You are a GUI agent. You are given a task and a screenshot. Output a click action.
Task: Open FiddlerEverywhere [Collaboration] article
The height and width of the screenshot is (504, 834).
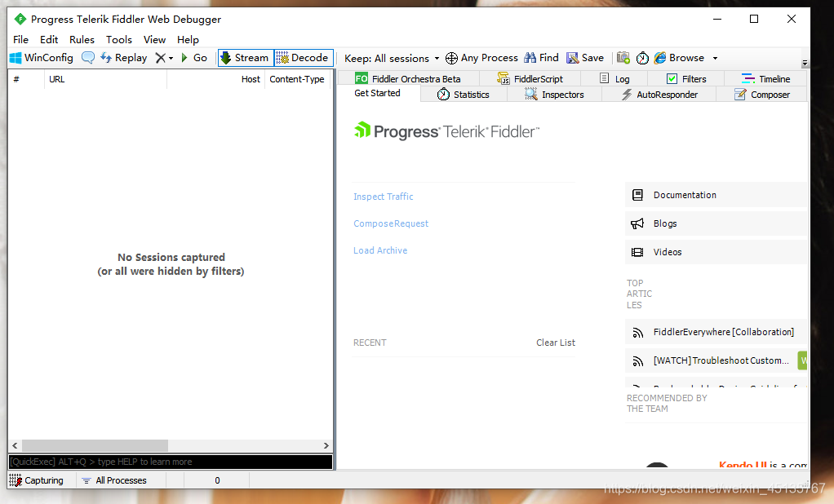(716, 332)
